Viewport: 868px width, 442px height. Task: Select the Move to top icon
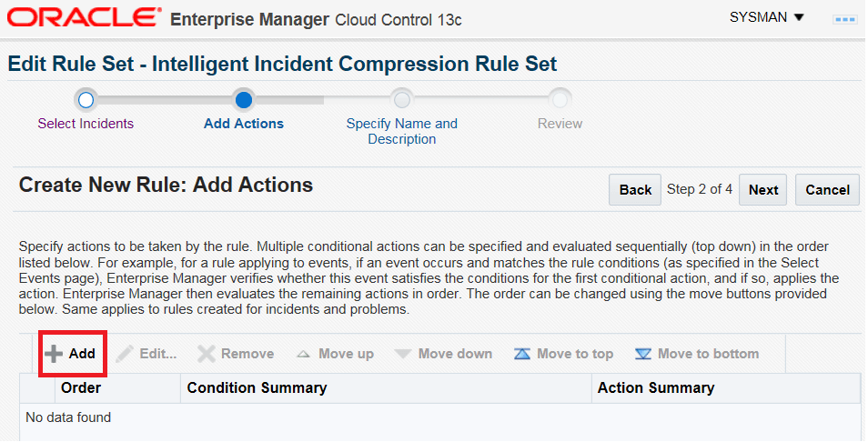click(x=522, y=354)
